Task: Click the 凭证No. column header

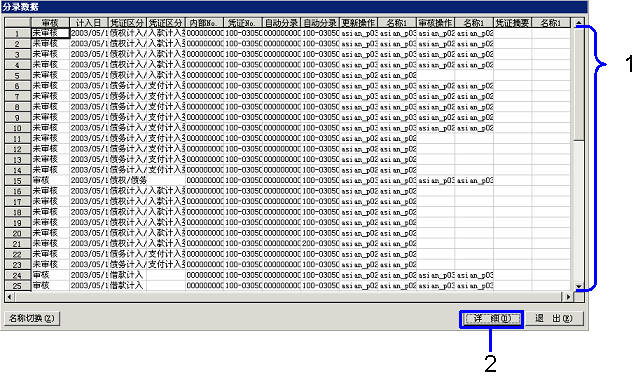Action: [x=243, y=23]
